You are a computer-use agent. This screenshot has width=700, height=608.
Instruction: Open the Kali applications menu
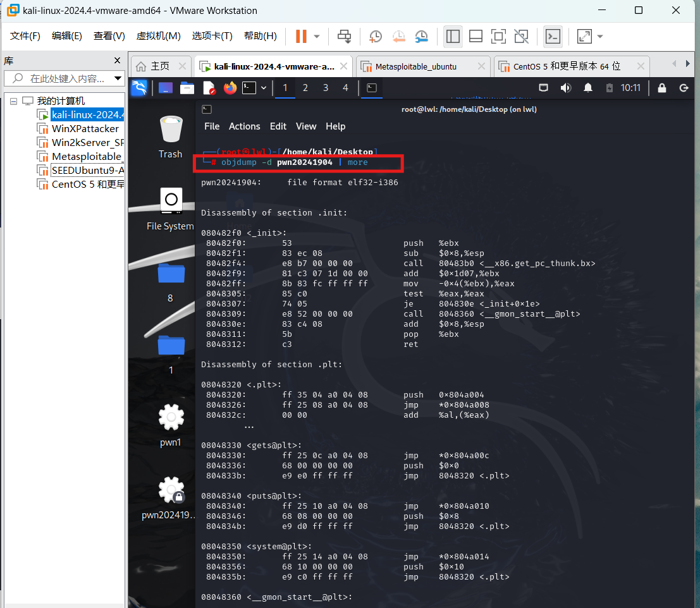(139, 88)
